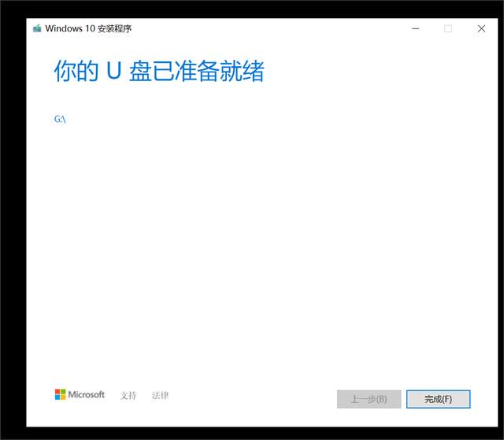Click the Windows 10 安装程序 title text
Viewport: 504px width, 440px height.
[88, 28]
